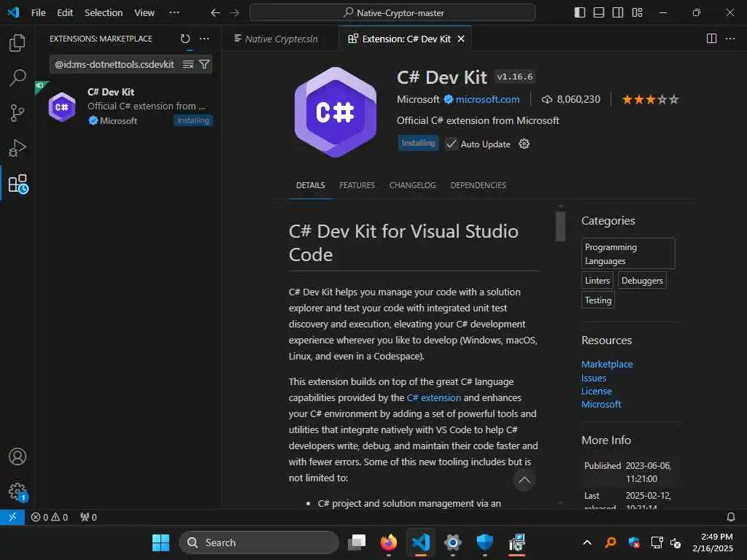This screenshot has width=747, height=560.
Task: Switch to the CHANGELOG tab
Action: [x=413, y=185]
